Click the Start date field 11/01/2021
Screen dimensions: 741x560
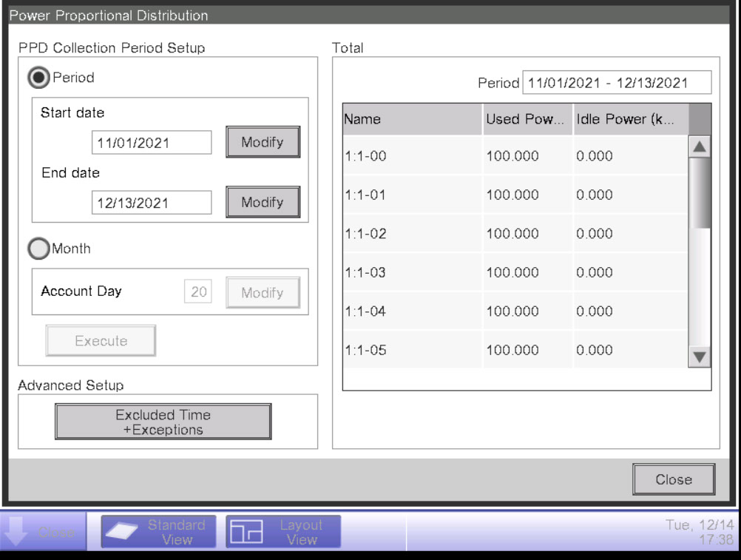click(152, 142)
